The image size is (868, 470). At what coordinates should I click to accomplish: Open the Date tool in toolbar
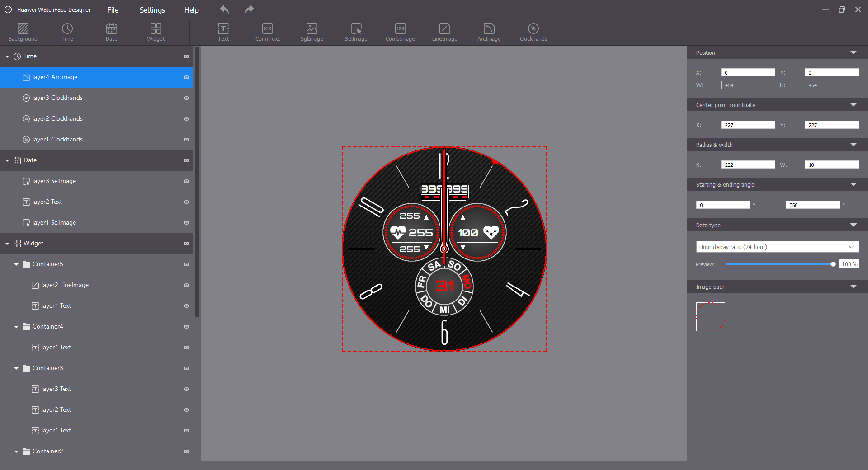coord(111,32)
